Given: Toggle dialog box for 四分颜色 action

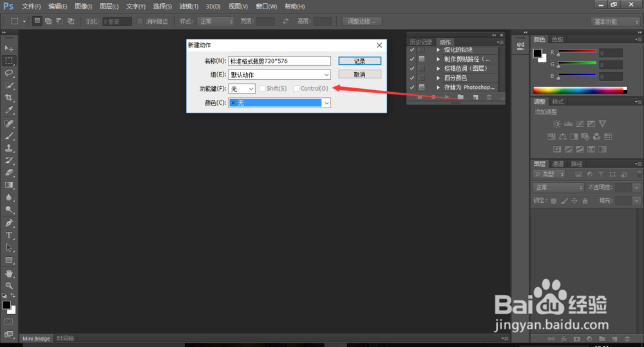Looking at the screenshot, I should (421, 78).
